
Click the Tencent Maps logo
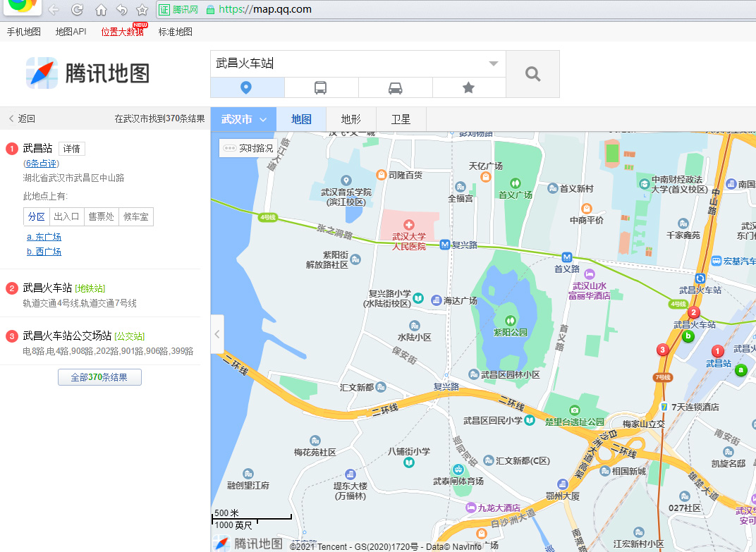pos(87,73)
